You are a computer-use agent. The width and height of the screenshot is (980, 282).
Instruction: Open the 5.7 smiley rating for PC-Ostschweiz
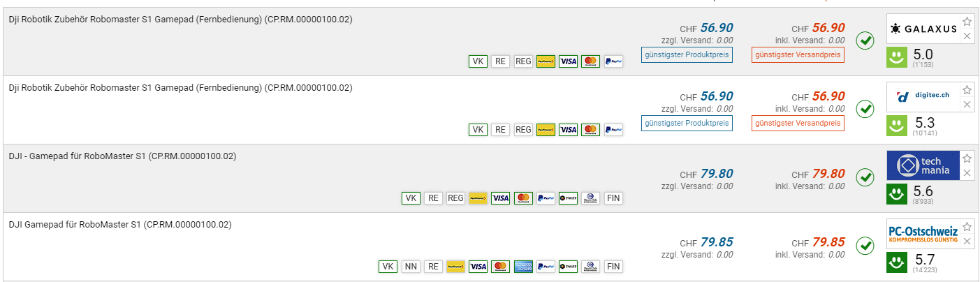[897, 263]
